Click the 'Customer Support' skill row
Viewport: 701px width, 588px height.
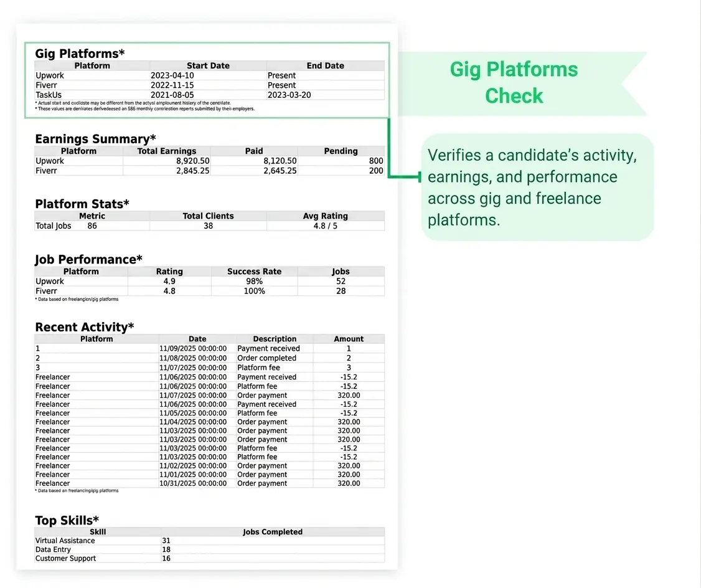65,558
